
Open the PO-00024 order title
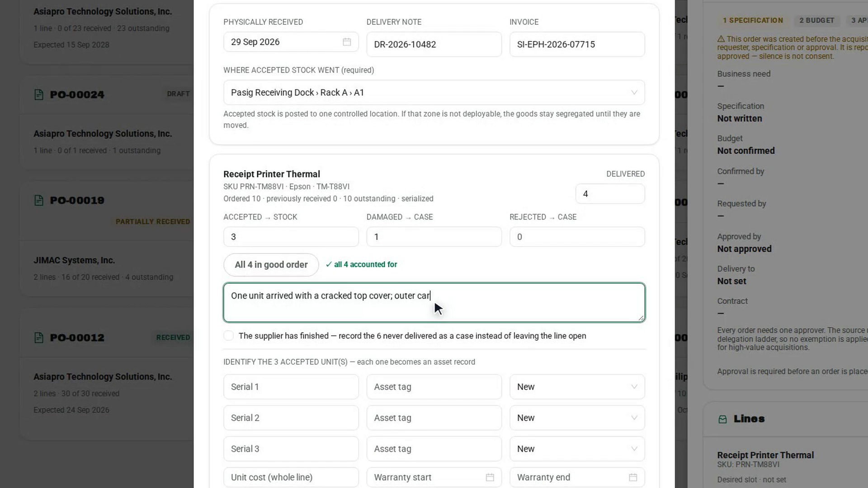click(77, 94)
